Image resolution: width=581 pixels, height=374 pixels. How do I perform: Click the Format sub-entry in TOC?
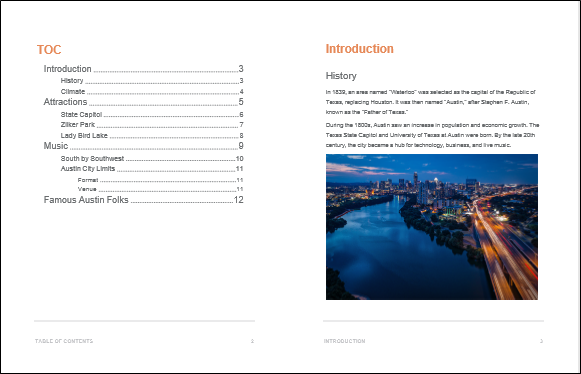[x=160, y=180]
